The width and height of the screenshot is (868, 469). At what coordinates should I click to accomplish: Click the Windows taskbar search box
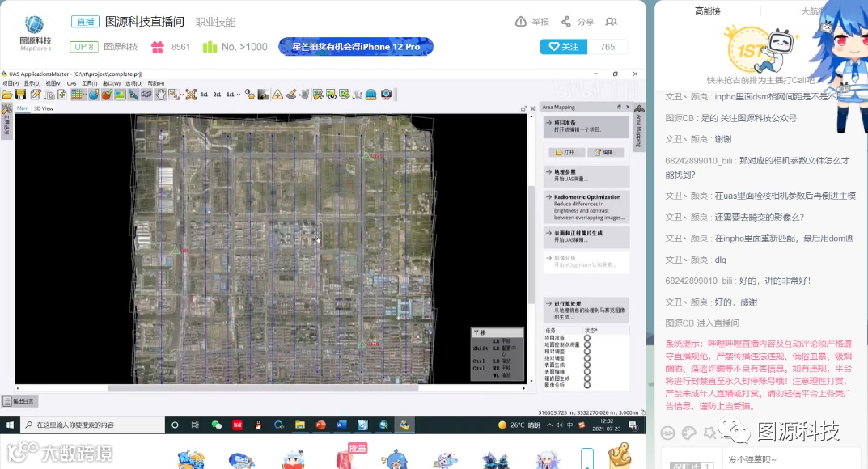click(x=92, y=425)
